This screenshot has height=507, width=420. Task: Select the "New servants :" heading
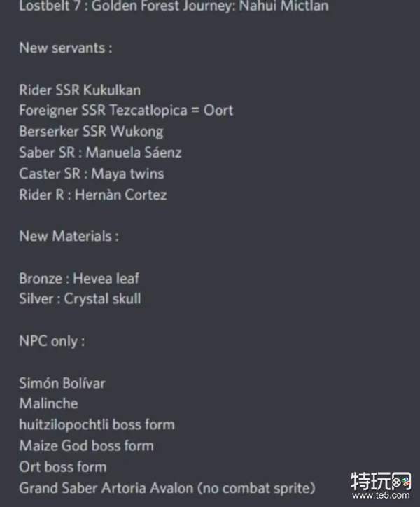tap(65, 48)
